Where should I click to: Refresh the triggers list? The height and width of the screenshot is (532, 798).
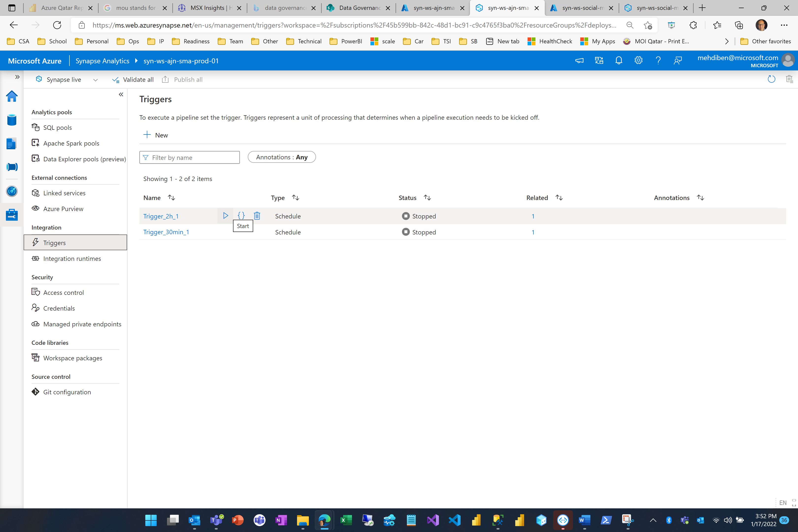tap(771, 79)
